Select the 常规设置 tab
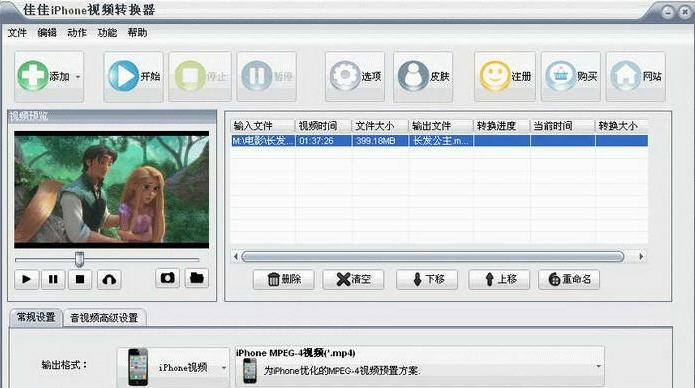Image resolution: width=695 pixels, height=388 pixels. [x=36, y=317]
